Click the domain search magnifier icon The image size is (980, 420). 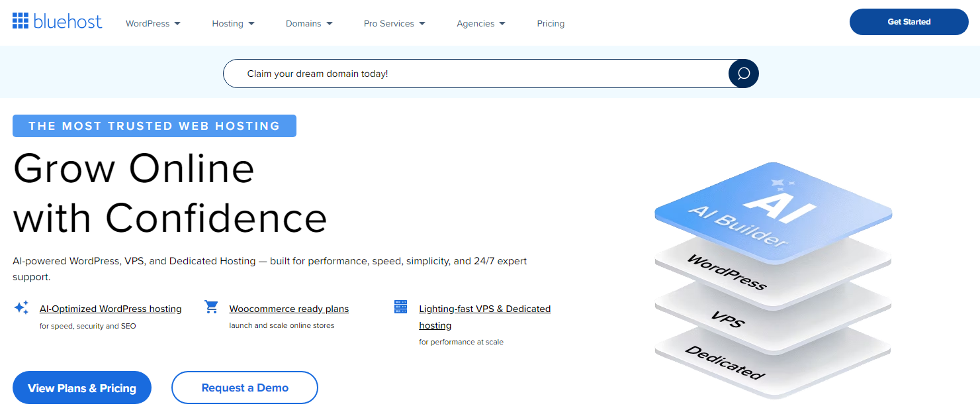(743, 74)
